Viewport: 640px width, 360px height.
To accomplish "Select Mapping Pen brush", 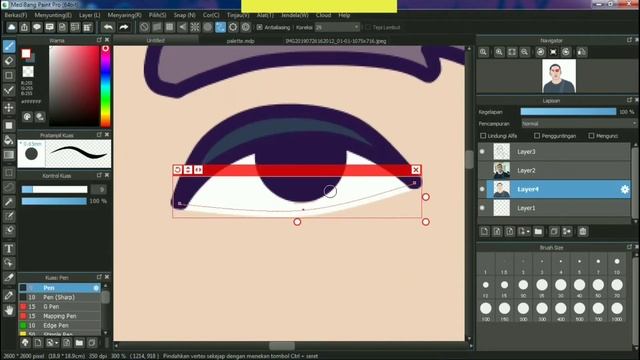I will point(59,316).
